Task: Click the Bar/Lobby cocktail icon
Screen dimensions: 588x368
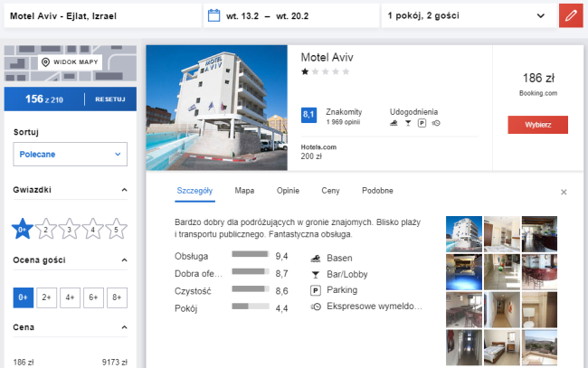Action: point(316,274)
